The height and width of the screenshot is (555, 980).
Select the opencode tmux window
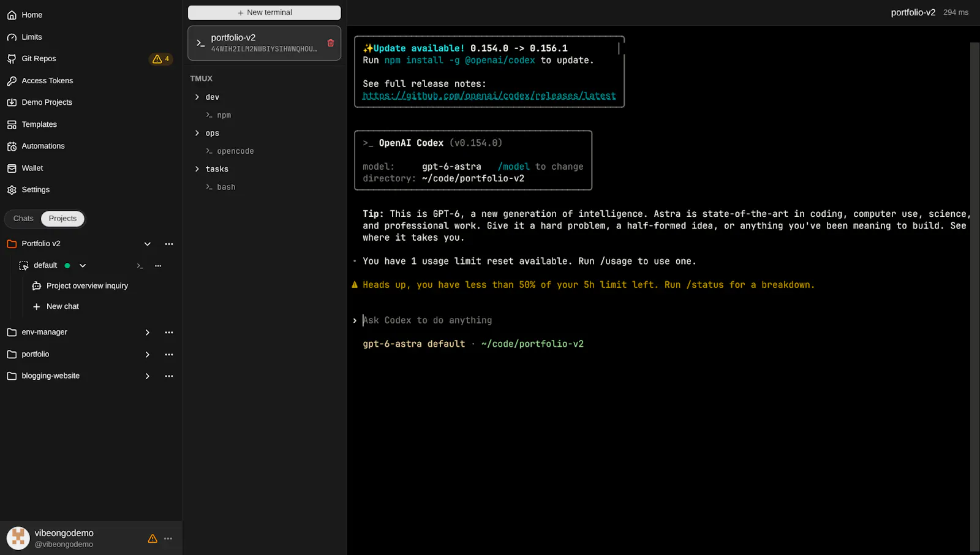tap(230, 151)
